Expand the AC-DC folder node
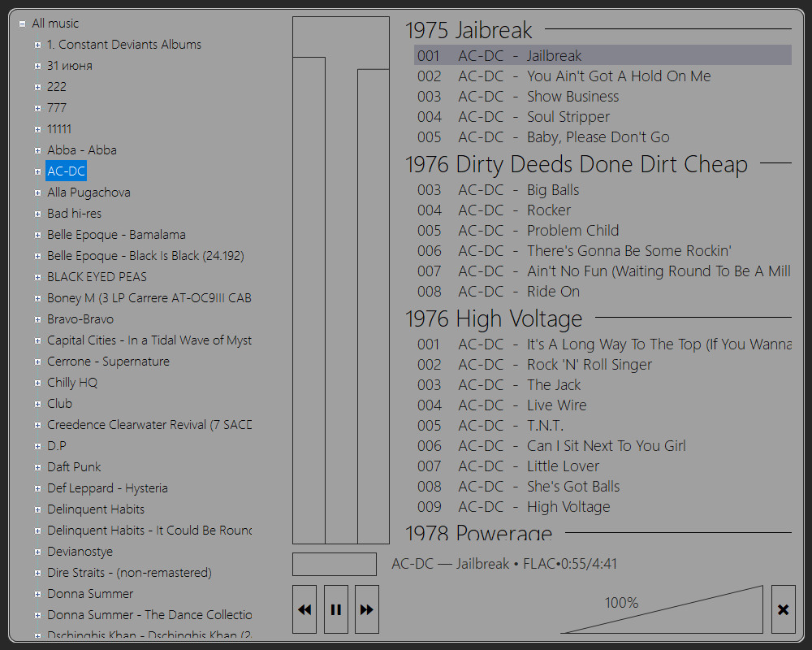The image size is (812, 650). tap(37, 171)
